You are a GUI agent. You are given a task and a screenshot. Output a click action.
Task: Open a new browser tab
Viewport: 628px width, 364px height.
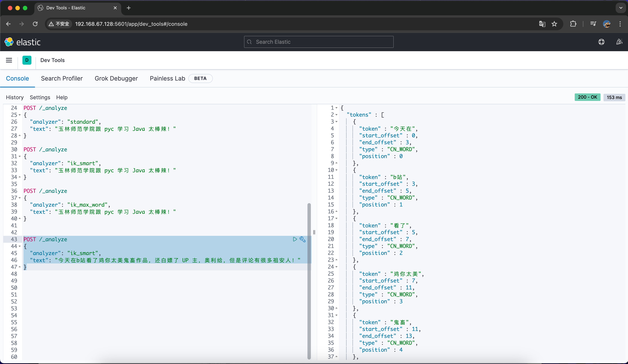coord(129,8)
